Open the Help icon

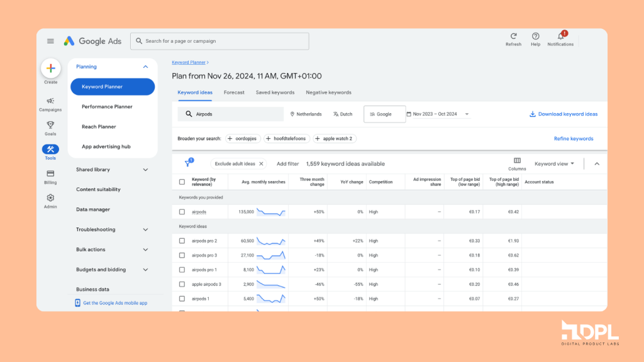[536, 36]
